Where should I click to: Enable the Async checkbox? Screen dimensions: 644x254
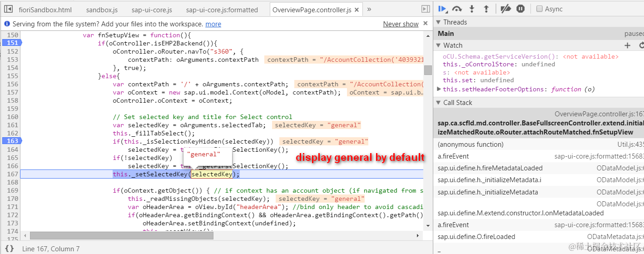[x=539, y=9]
